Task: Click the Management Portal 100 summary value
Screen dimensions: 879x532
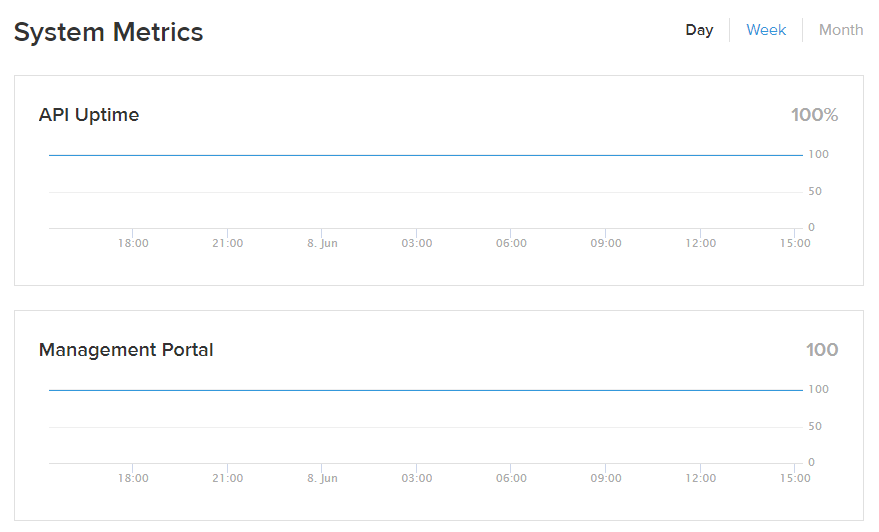Action: pyautogui.click(x=822, y=350)
